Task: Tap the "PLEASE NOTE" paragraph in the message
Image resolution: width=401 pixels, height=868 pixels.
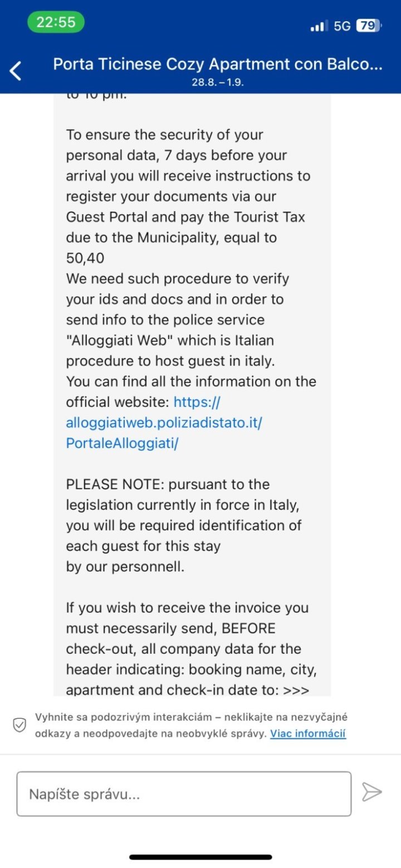Action: pyautogui.click(x=184, y=515)
